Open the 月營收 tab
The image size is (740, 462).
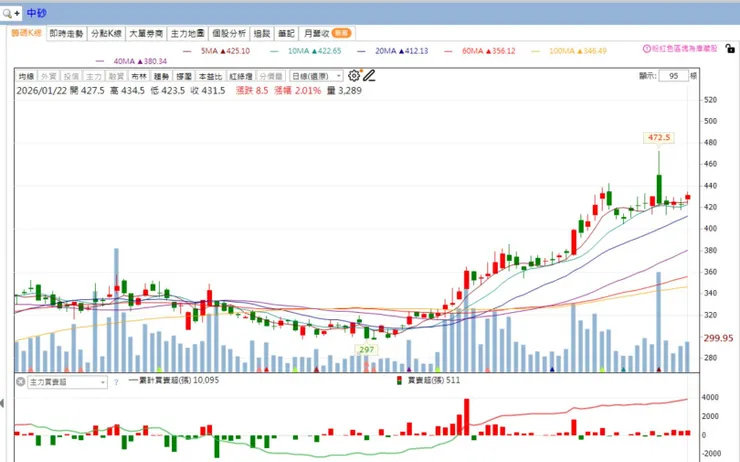click(x=327, y=34)
